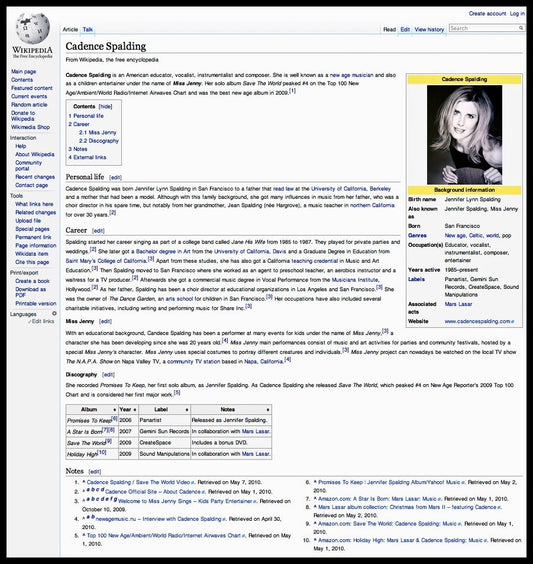Click Donate to Wikipedia link
The image size is (533, 564).
(x=23, y=116)
